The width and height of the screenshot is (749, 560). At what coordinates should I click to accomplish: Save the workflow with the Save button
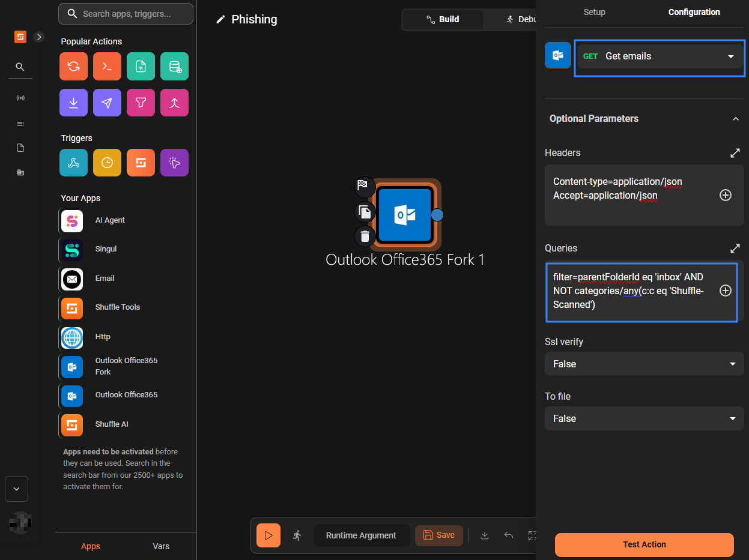click(438, 535)
